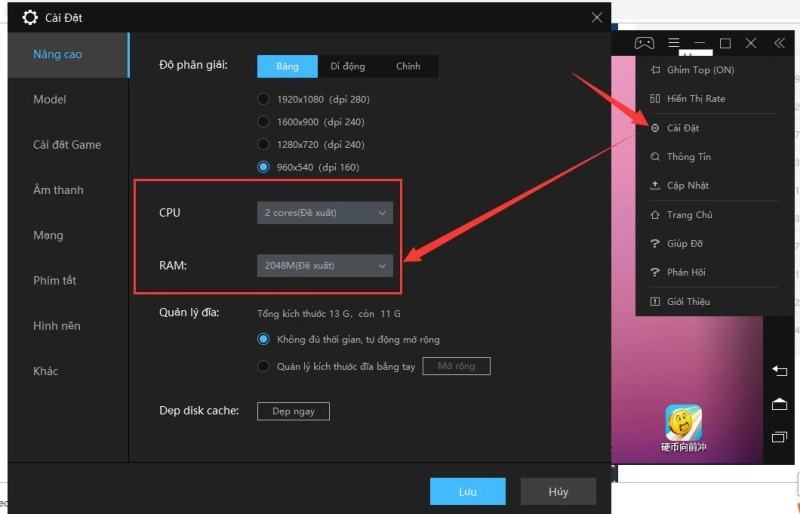Click the Dọn ngay cache button
The image size is (800, 514).
293,411
